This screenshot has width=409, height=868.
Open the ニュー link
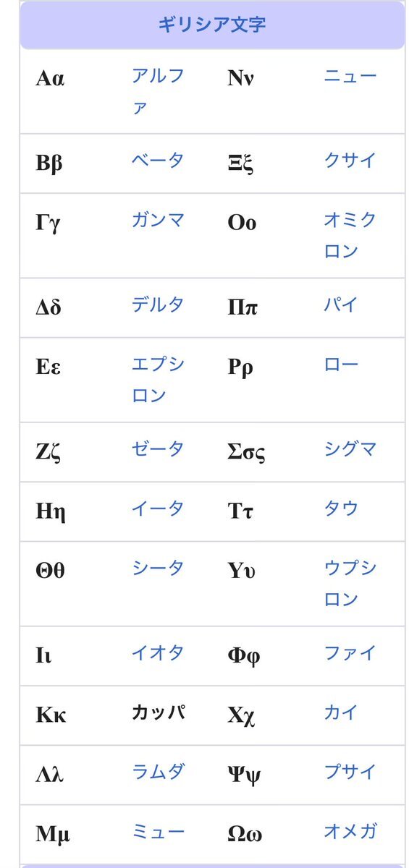pos(350,76)
